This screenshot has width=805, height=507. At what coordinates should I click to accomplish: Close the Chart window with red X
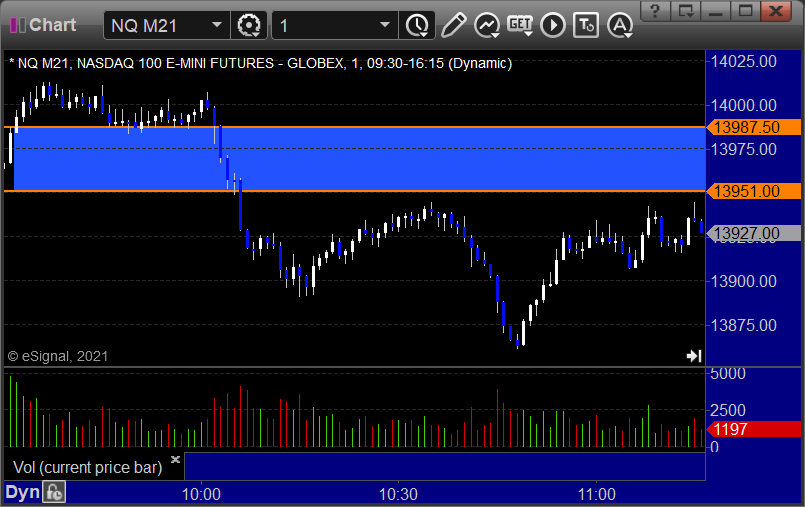776,11
